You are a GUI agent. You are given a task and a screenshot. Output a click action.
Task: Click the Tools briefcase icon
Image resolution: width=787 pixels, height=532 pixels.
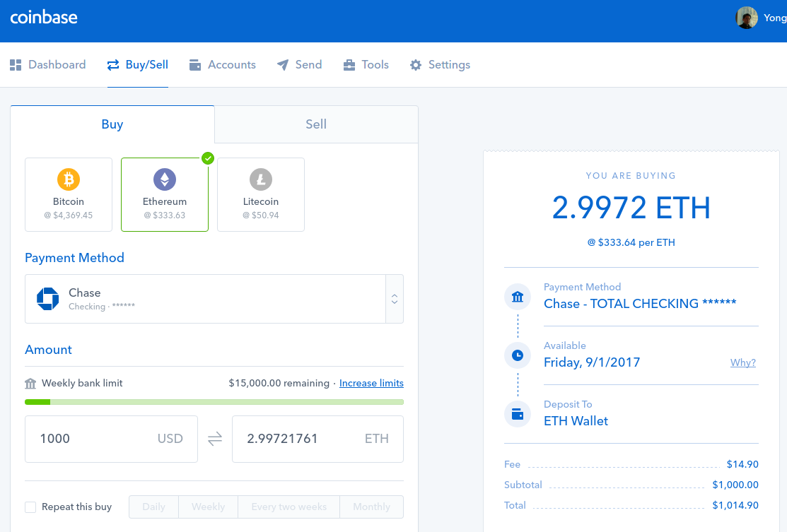(x=349, y=65)
